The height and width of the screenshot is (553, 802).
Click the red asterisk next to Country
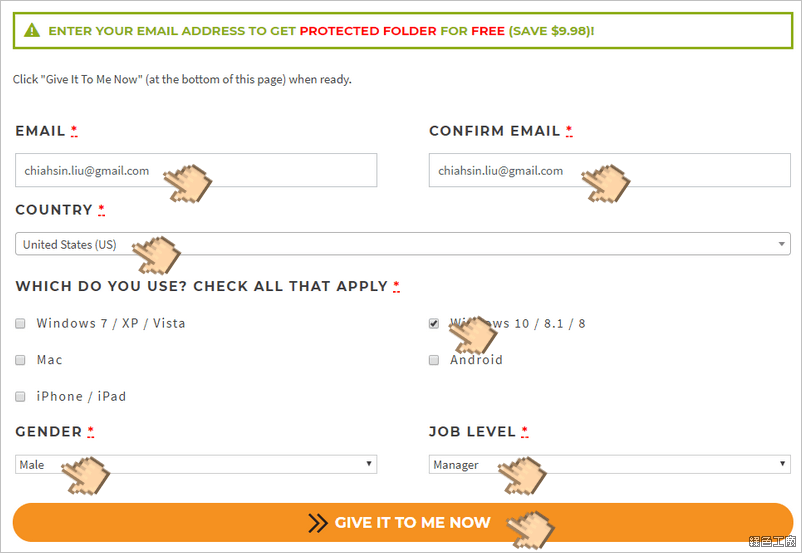[101, 210]
